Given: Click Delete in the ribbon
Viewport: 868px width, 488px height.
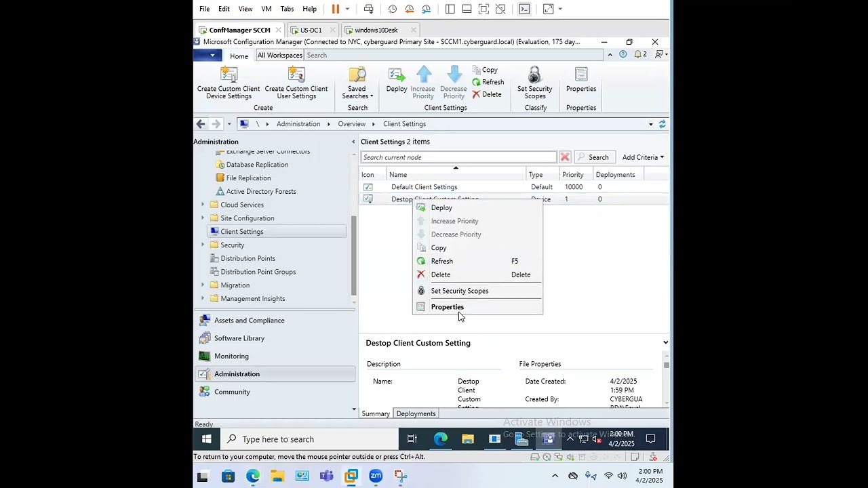Looking at the screenshot, I should [487, 94].
